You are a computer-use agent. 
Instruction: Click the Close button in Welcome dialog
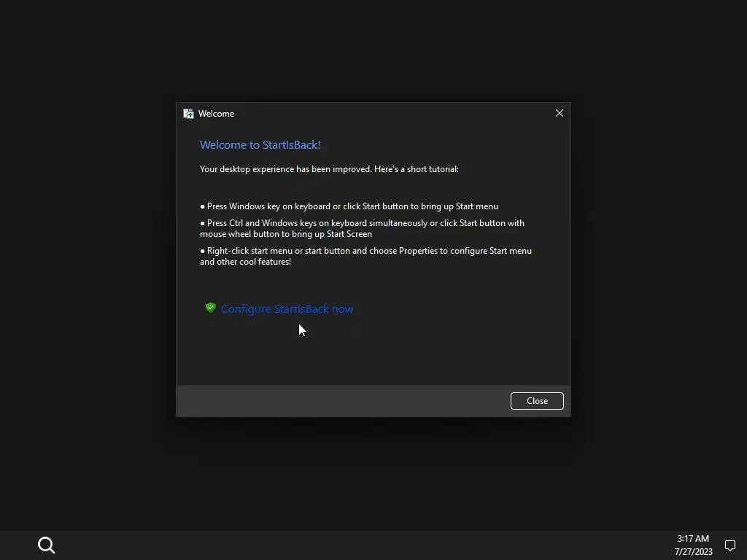[x=537, y=401]
